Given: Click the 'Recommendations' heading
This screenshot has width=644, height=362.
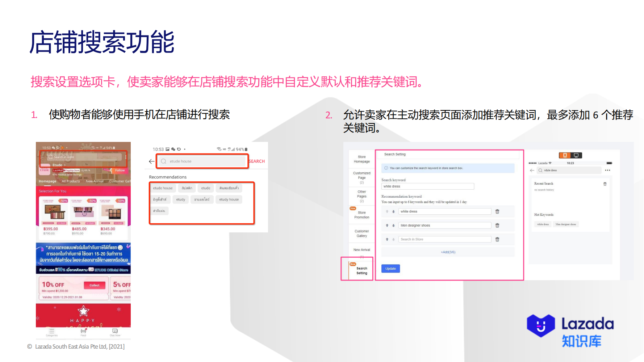Looking at the screenshot, I should (168, 177).
